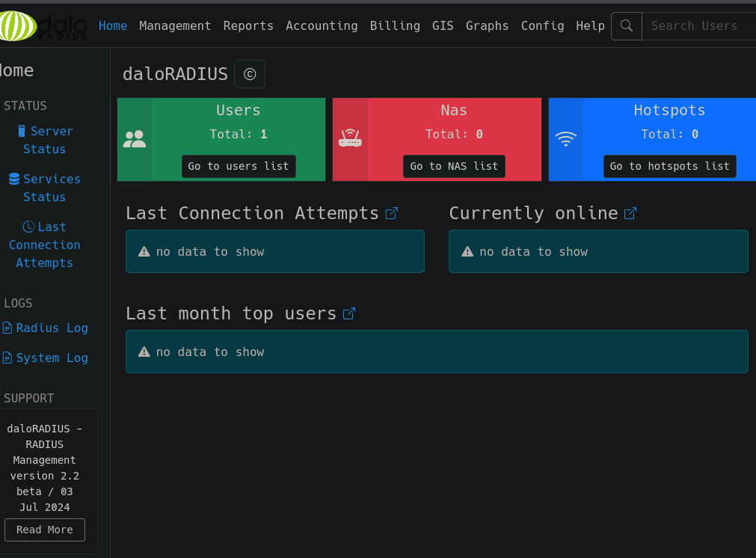
Task: Open the Home menu item
Action: coord(113,25)
